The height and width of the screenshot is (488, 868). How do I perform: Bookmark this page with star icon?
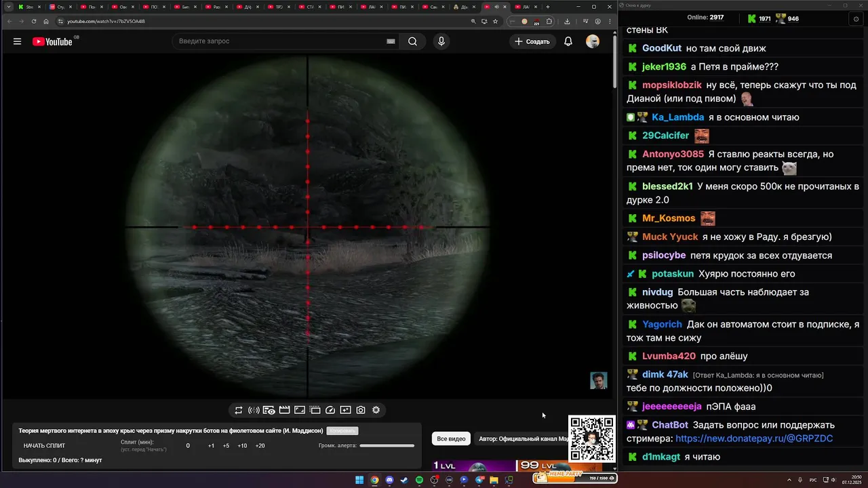pos(496,21)
